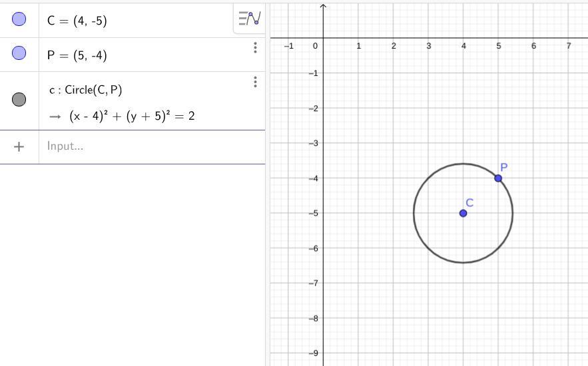Click the y-axis tick label -3
The image size is (588, 366).
313,143
